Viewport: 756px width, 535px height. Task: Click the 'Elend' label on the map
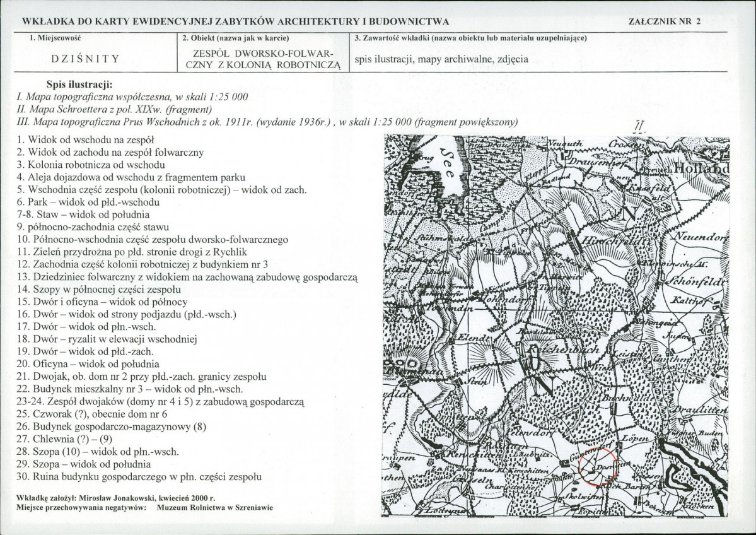(474, 338)
